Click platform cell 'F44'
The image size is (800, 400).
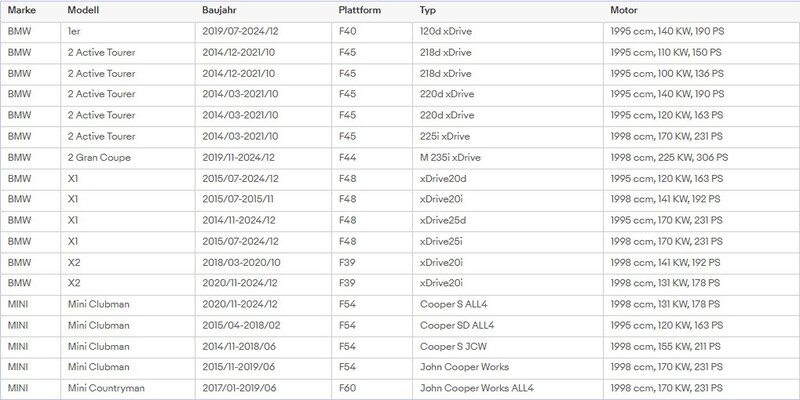[347, 158]
